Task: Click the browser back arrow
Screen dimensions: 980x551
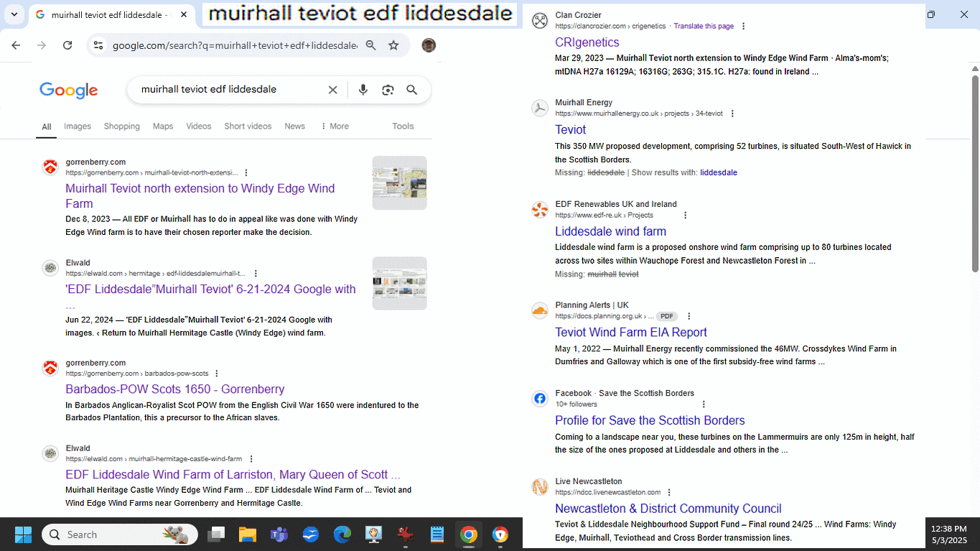Action: (x=16, y=45)
